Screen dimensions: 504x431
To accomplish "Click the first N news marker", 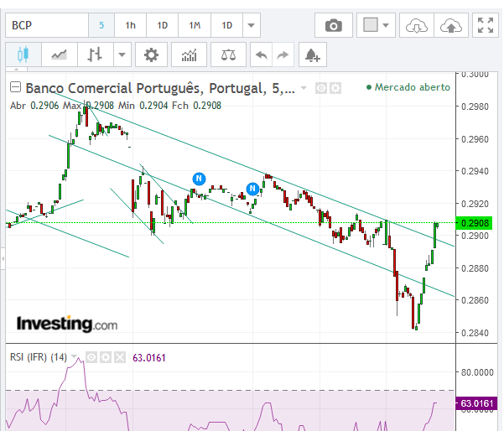I will (x=199, y=179).
